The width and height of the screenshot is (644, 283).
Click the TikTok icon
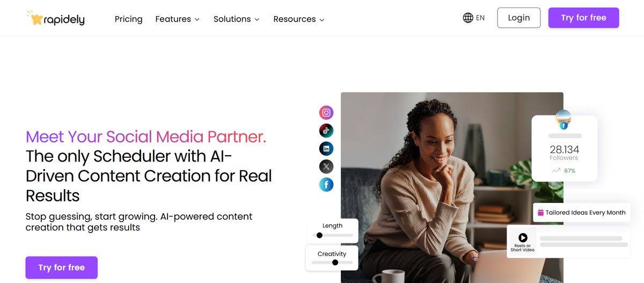tap(326, 130)
